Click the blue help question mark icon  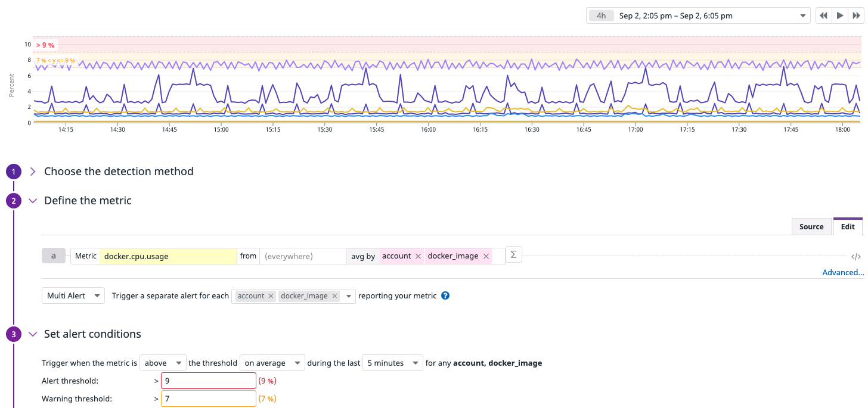445,295
